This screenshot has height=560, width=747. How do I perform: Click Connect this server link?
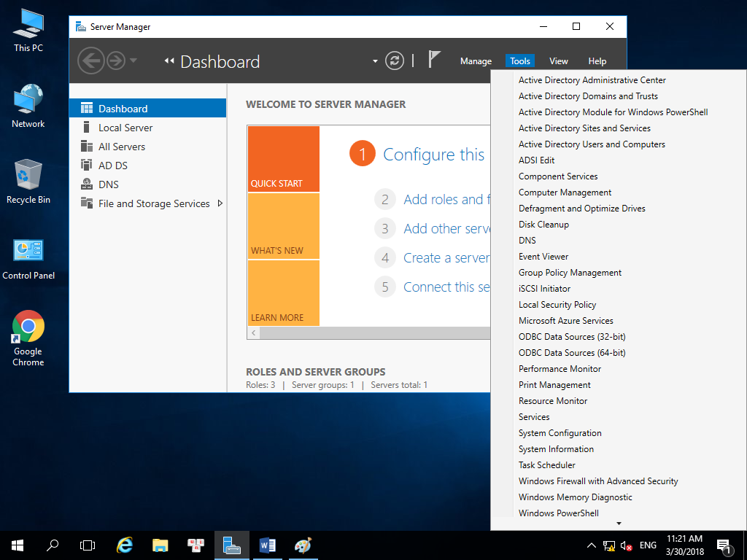pyautogui.click(x=446, y=287)
